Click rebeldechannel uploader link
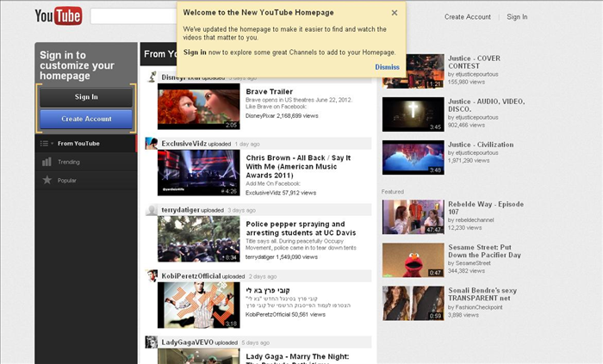603x364 pixels. pyautogui.click(x=475, y=220)
